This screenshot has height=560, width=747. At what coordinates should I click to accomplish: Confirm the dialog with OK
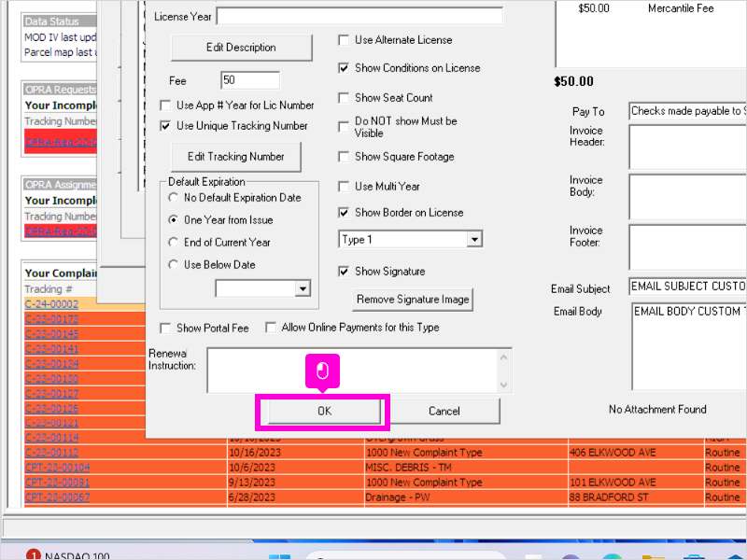(x=324, y=411)
